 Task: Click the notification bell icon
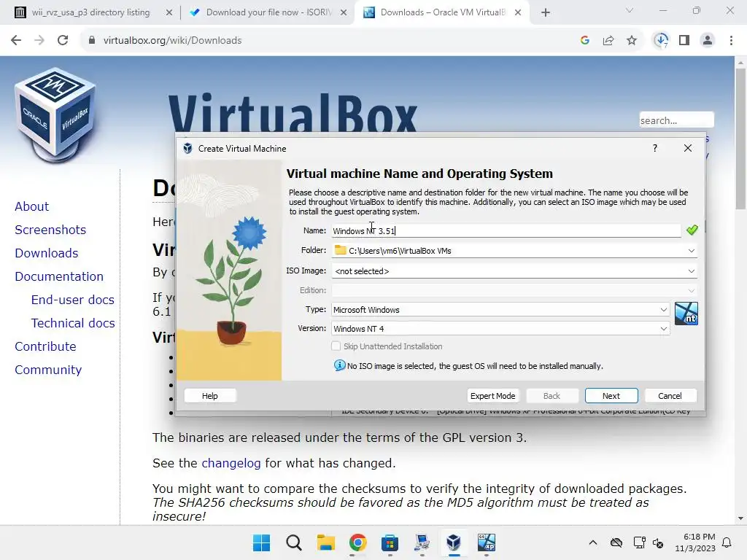point(727,542)
